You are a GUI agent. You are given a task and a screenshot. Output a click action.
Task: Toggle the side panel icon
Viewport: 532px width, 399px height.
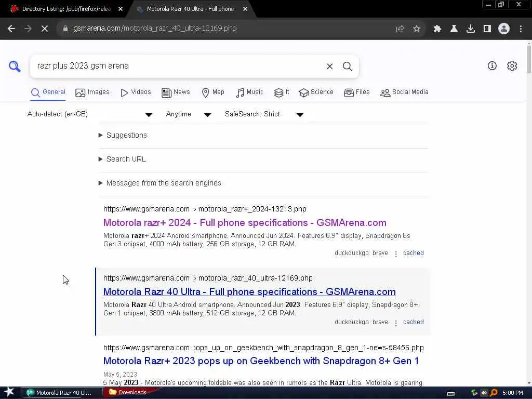pos(487,29)
